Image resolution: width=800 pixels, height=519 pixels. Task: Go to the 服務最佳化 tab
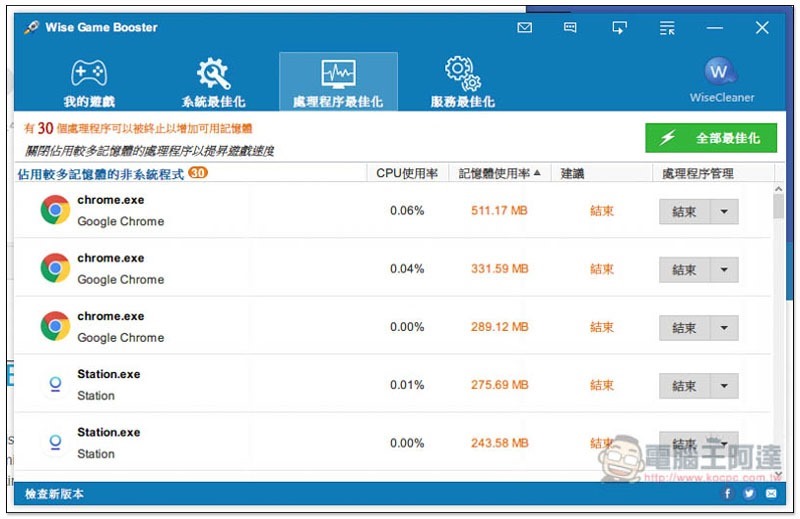pos(462,82)
